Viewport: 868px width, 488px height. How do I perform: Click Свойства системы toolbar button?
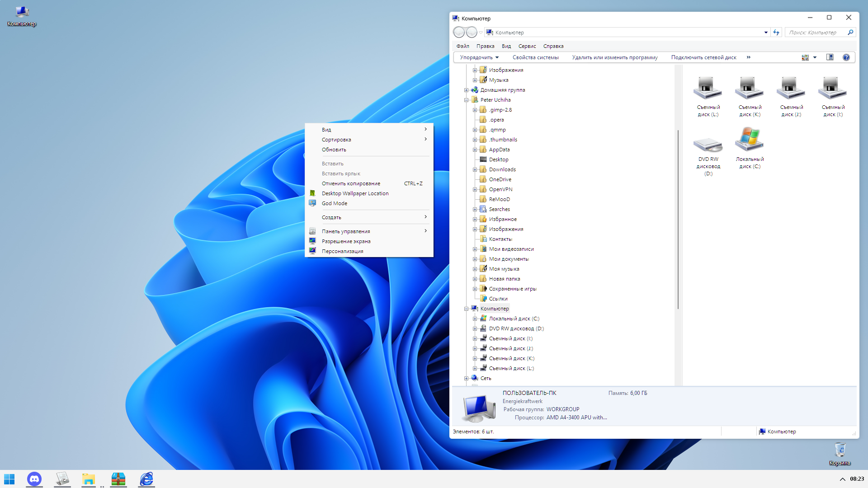(x=535, y=57)
